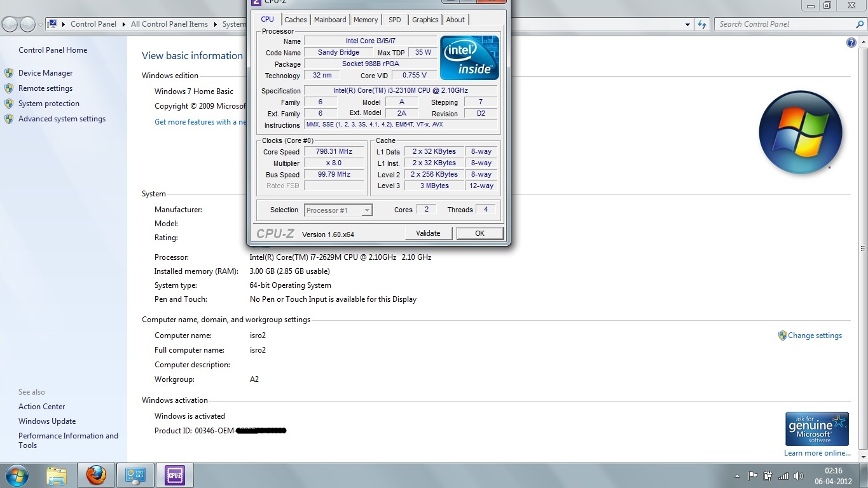Open the blue help question icon

click(x=851, y=43)
